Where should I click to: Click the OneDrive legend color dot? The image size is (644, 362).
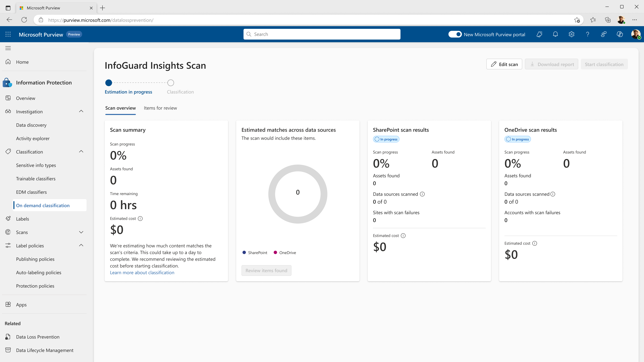click(x=275, y=253)
